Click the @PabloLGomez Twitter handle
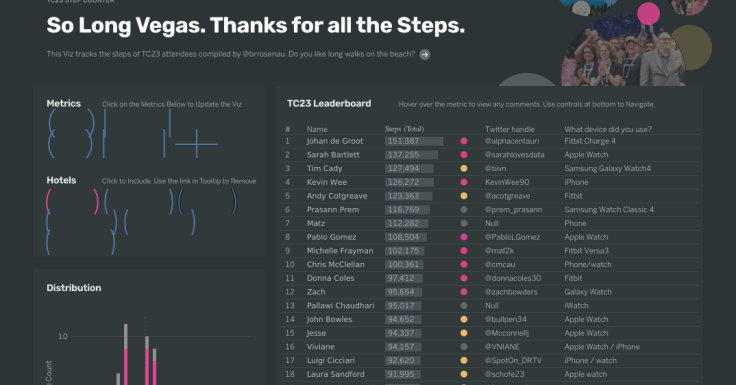Screen dimensions: 736x385 [x=513, y=237]
